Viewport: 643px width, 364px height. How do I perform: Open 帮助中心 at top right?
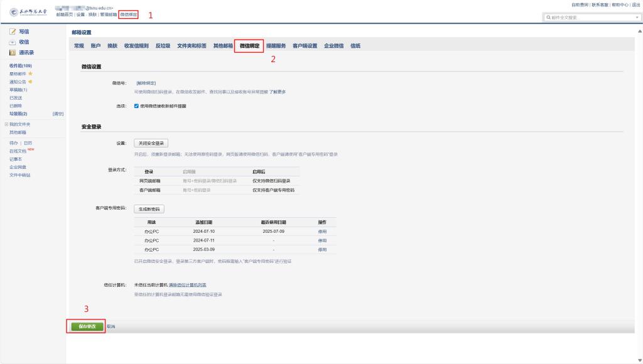(x=620, y=5)
